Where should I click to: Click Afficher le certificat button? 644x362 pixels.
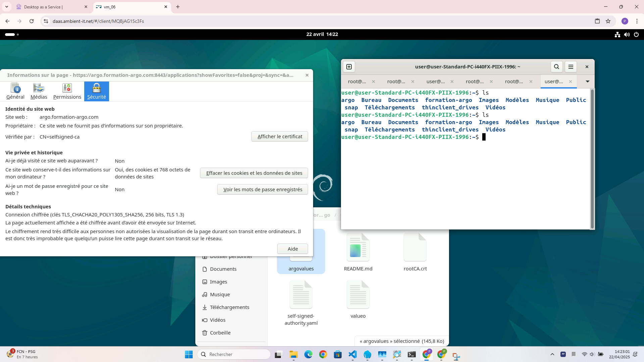(x=280, y=137)
